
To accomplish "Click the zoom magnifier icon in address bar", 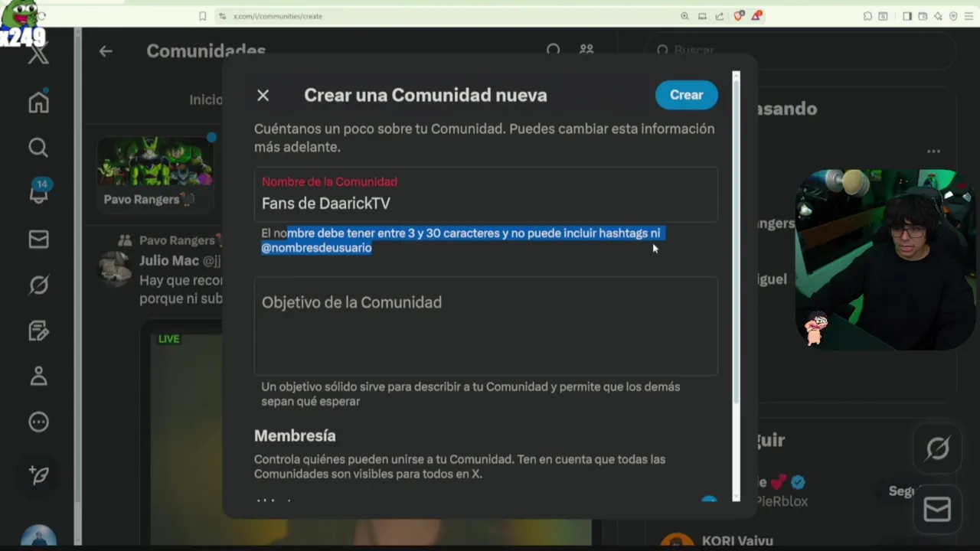I will [684, 16].
